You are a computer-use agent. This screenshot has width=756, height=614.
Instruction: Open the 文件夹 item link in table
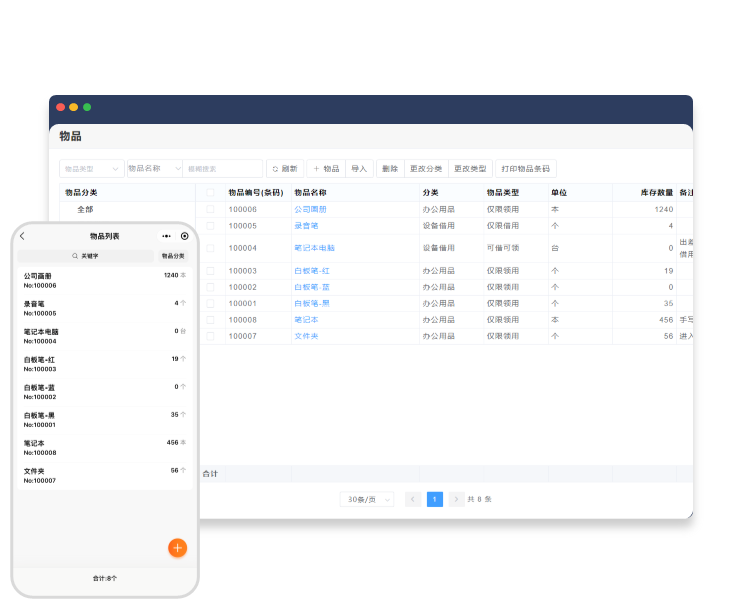[306, 336]
